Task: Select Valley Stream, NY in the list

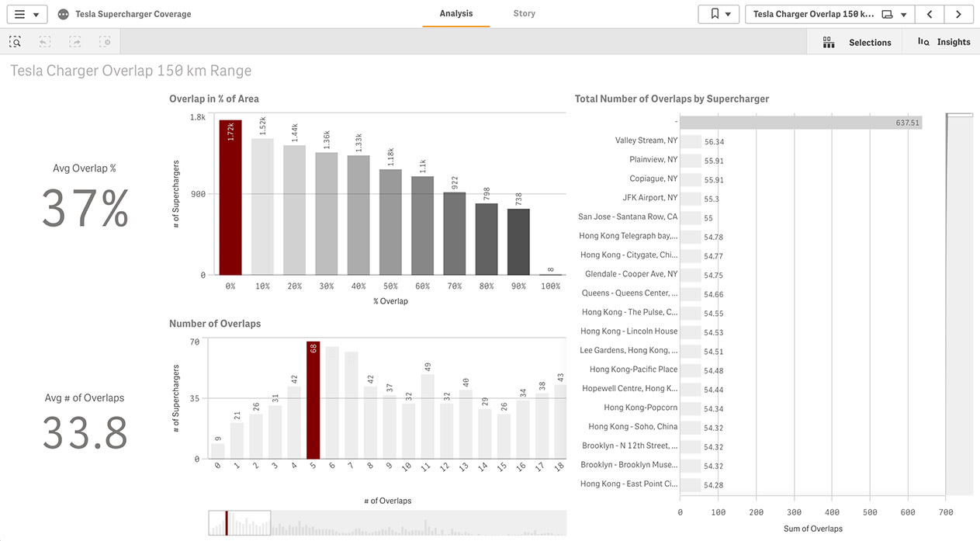Action: point(646,140)
